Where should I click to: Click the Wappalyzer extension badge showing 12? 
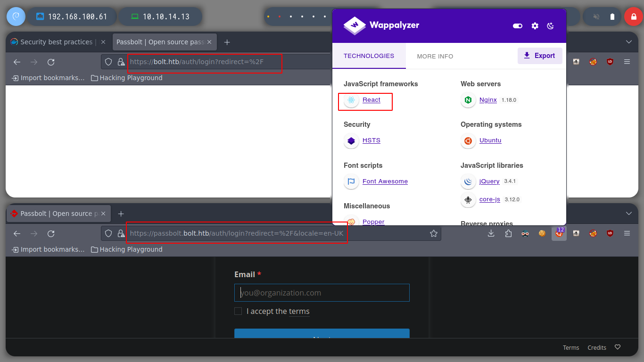pyautogui.click(x=559, y=233)
